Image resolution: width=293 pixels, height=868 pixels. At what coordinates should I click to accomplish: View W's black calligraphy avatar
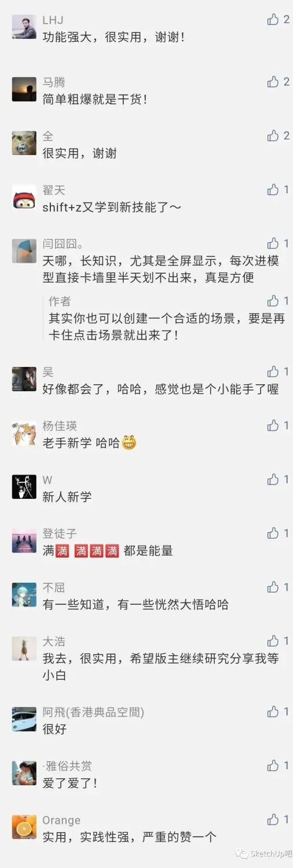coord(24,487)
